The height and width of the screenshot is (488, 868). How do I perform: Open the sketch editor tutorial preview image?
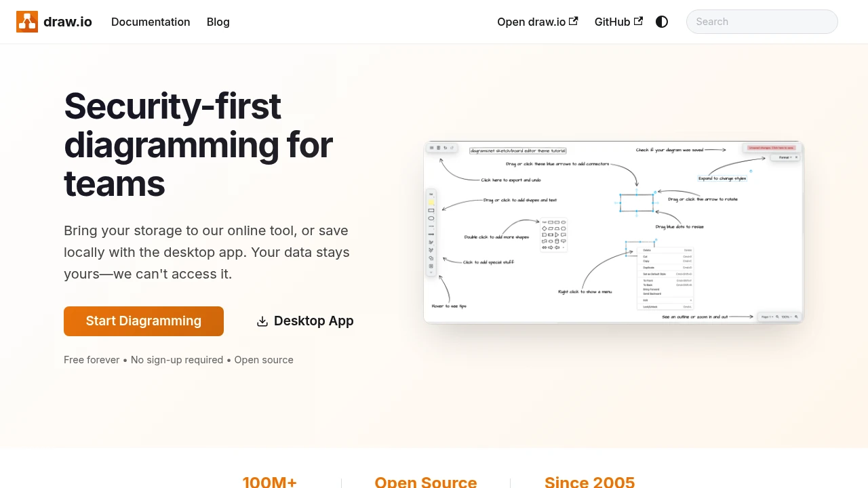(614, 232)
